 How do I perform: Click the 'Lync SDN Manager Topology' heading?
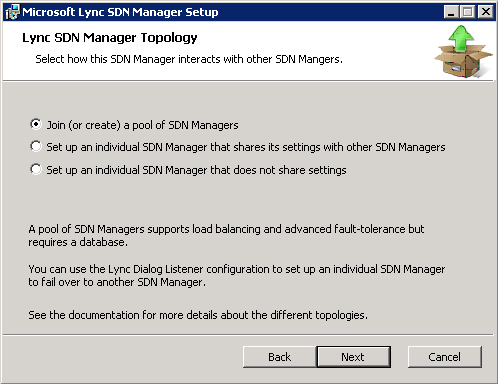point(110,38)
